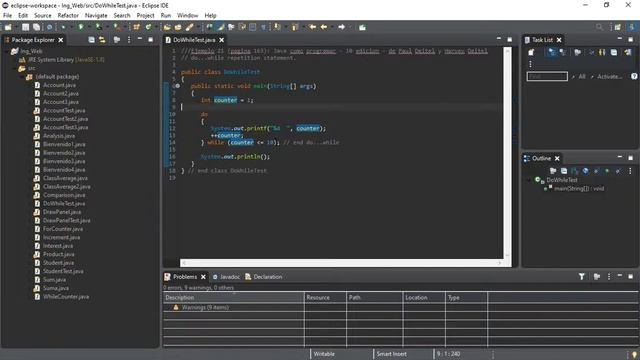Click the Last Edit Location arrow icon

click(x=313, y=27)
